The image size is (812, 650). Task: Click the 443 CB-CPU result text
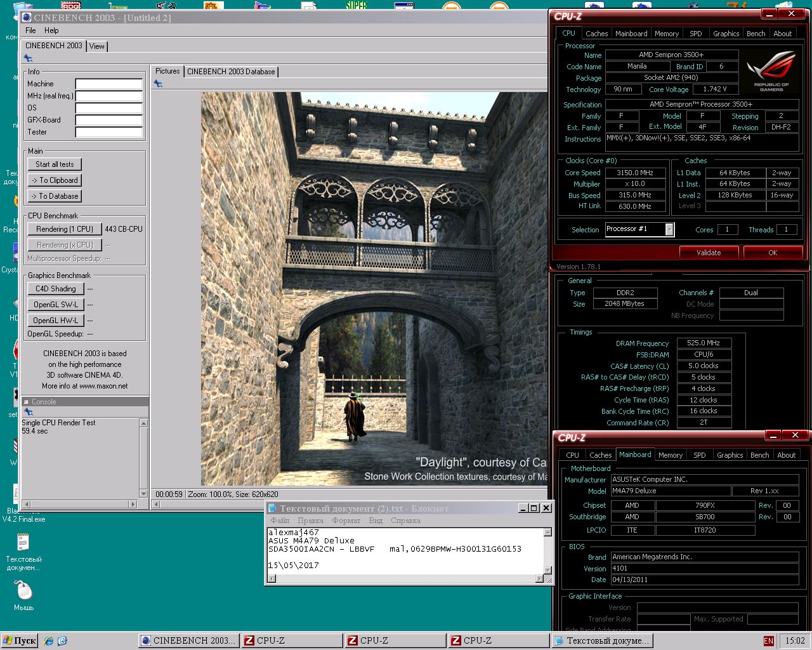(x=124, y=229)
